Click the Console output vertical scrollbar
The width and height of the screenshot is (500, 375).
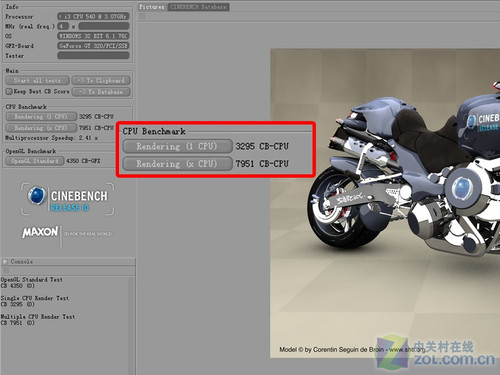click(x=132, y=325)
